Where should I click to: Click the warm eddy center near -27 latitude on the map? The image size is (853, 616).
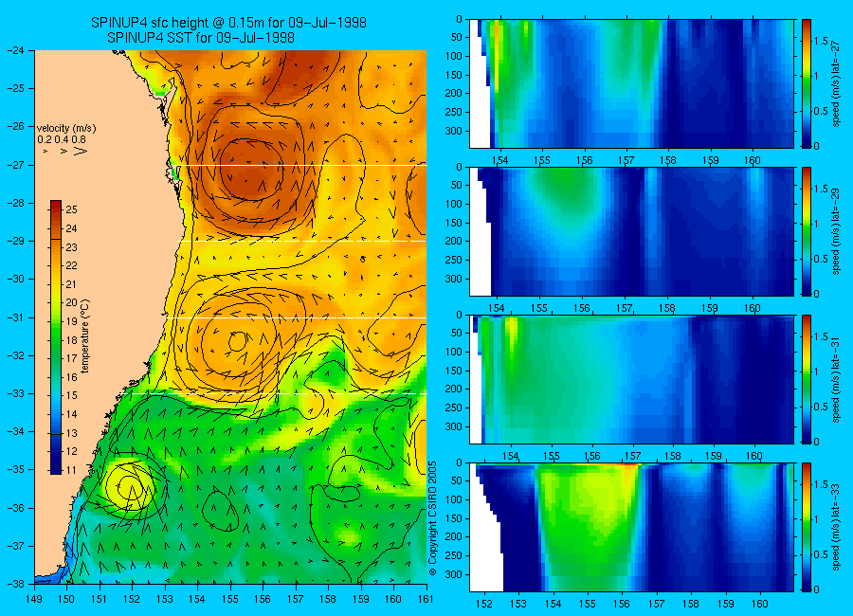click(x=251, y=169)
